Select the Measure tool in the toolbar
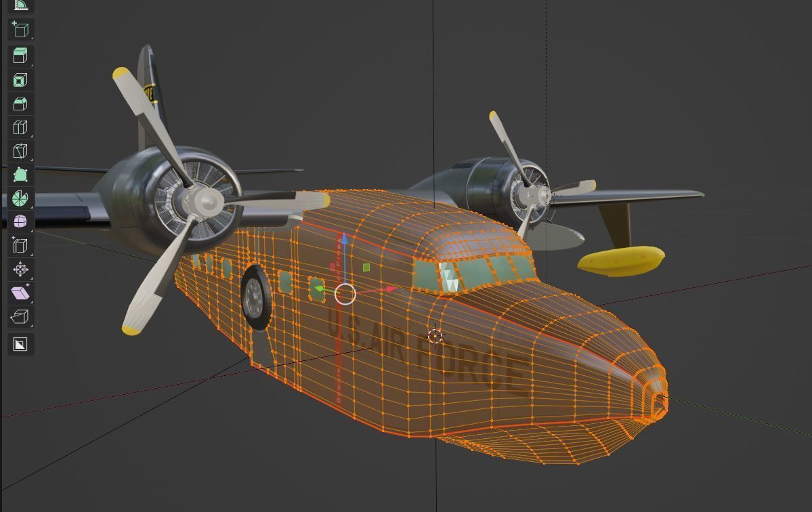 pyautogui.click(x=20, y=5)
